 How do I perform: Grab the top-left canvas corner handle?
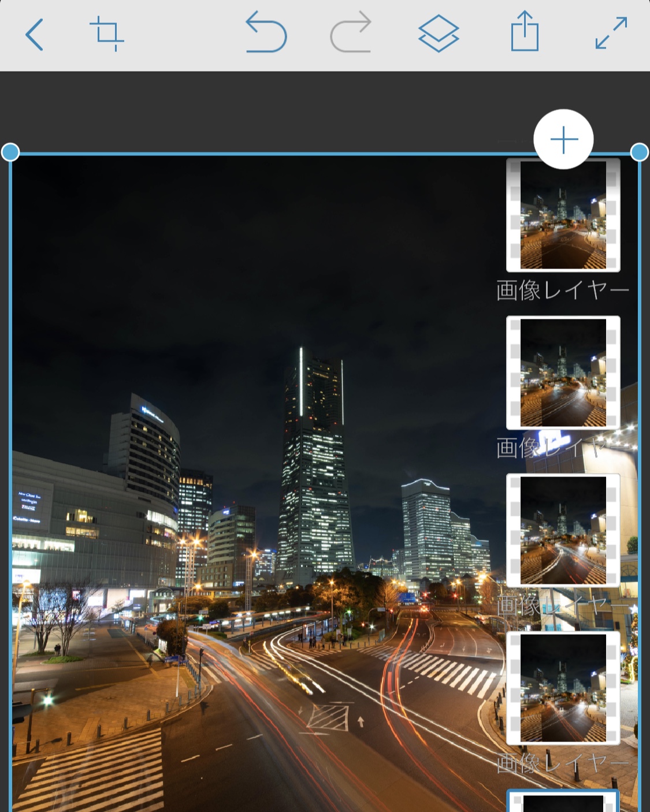[10, 152]
